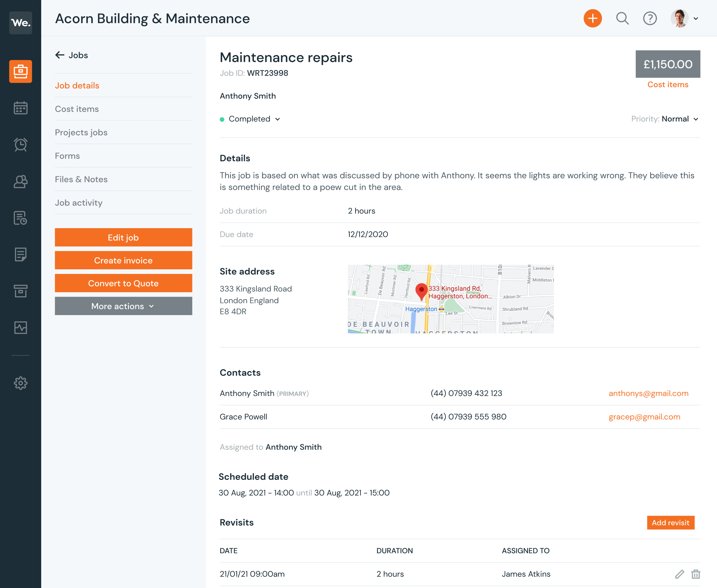Open the Convert to Quote option
This screenshot has width=717, height=588.
(x=123, y=283)
